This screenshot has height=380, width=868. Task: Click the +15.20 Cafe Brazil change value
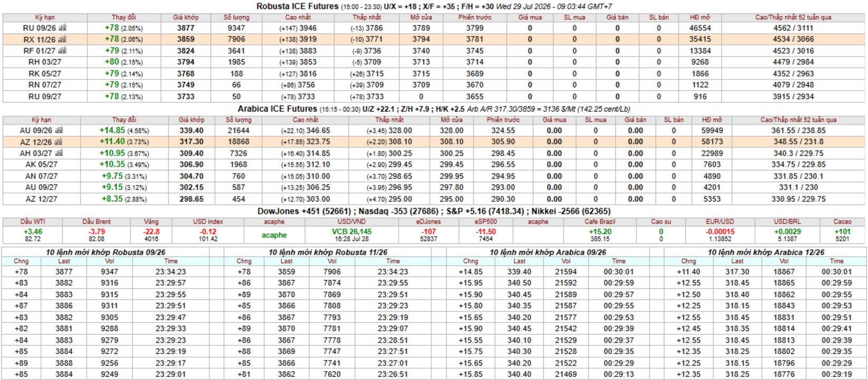click(x=600, y=231)
